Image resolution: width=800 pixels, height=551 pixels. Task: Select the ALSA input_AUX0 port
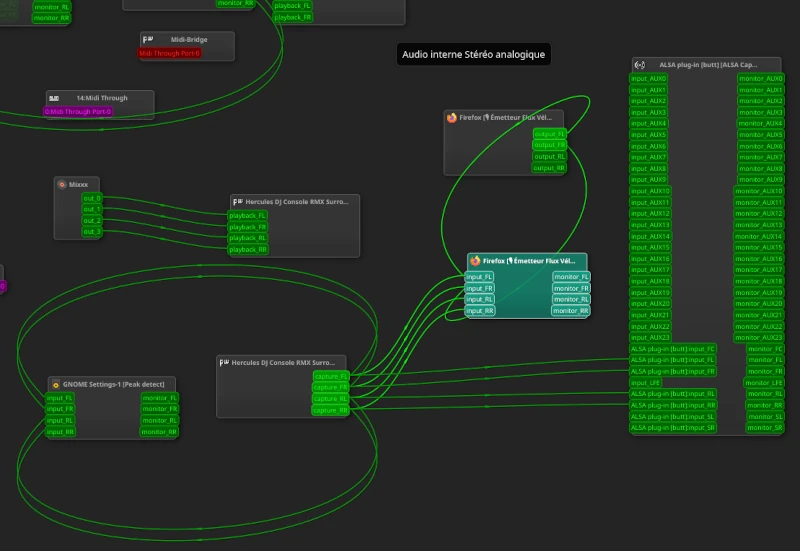click(x=649, y=78)
